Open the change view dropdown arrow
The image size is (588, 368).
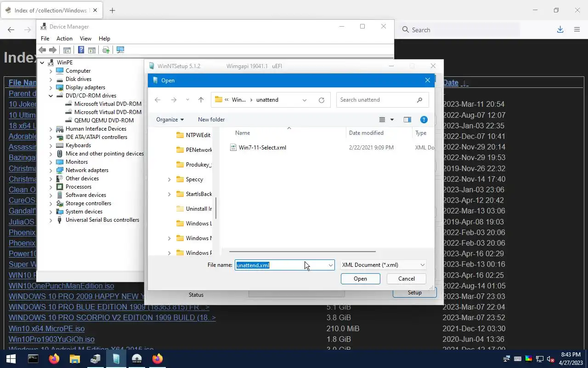coord(392,120)
